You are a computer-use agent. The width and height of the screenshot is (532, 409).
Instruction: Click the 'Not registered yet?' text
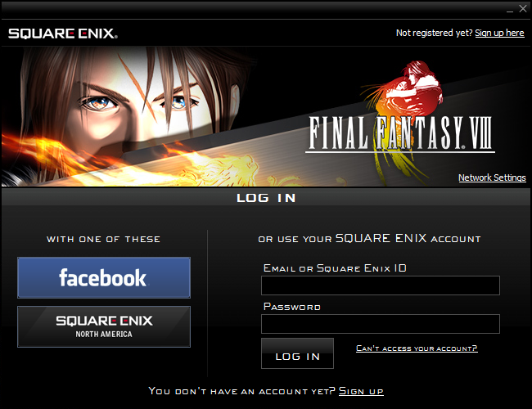click(x=434, y=33)
